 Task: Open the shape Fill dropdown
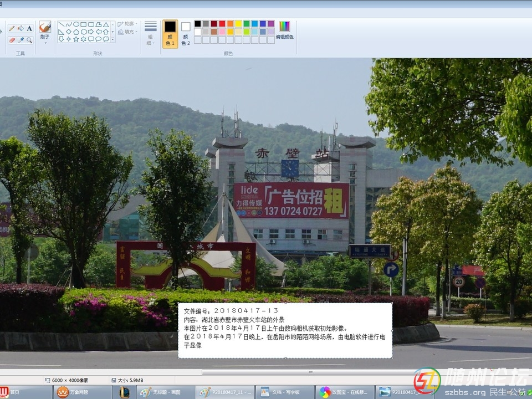[128, 32]
